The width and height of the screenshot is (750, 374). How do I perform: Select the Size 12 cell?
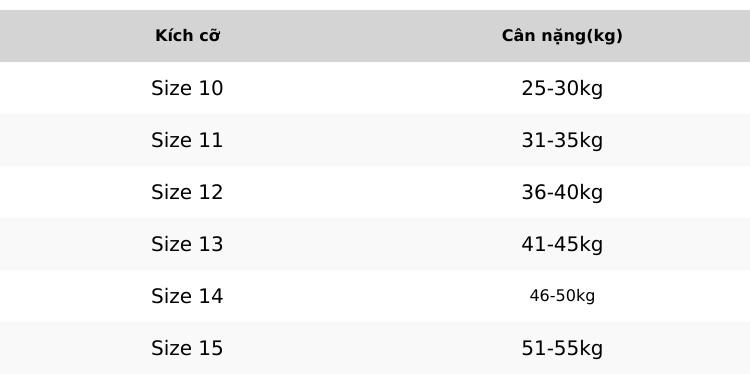pos(187,192)
